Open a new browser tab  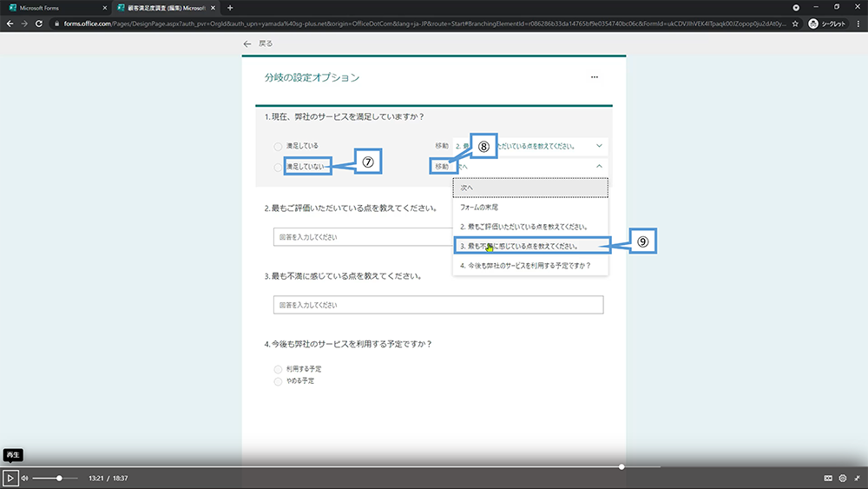(x=230, y=8)
